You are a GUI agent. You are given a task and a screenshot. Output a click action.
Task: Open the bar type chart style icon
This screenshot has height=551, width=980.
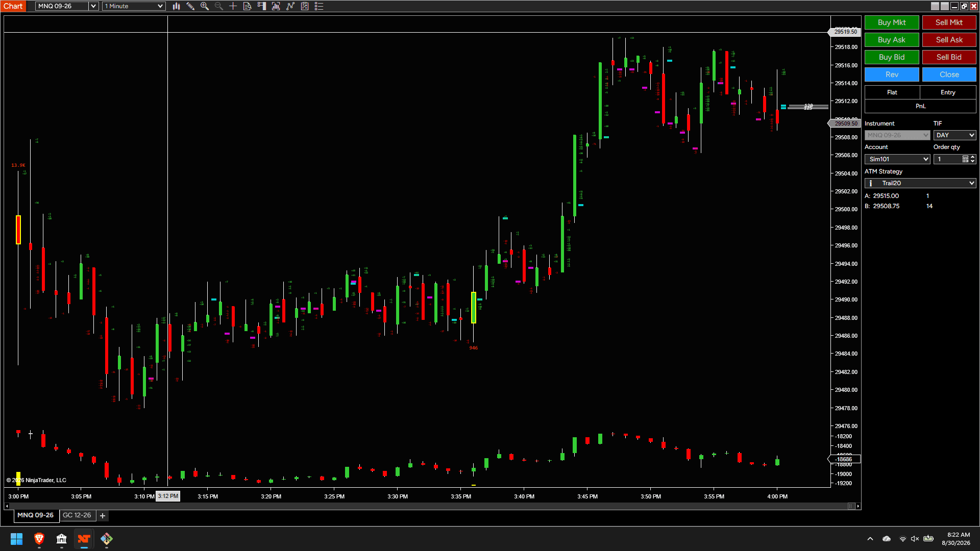tap(176, 6)
